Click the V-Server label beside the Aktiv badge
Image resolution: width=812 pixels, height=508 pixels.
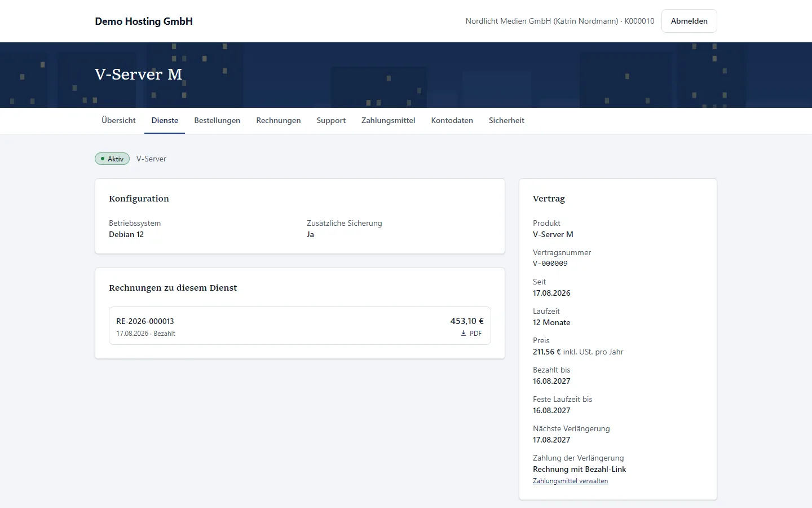(x=151, y=159)
